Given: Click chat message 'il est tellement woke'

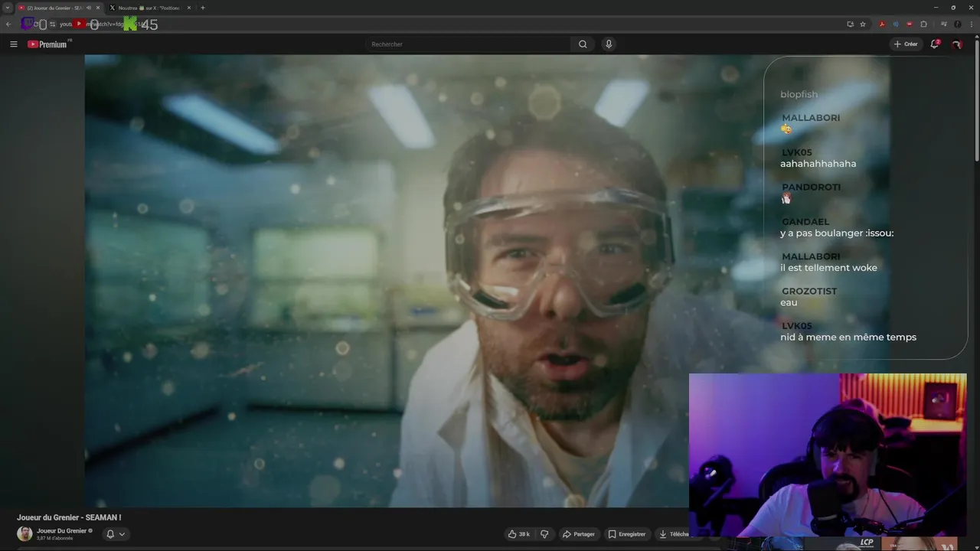Looking at the screenshot, I should [x=828, y=268].
